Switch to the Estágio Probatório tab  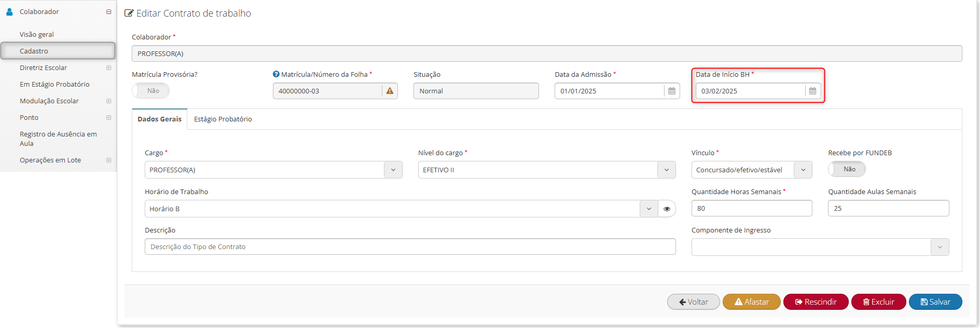point(223,119)
